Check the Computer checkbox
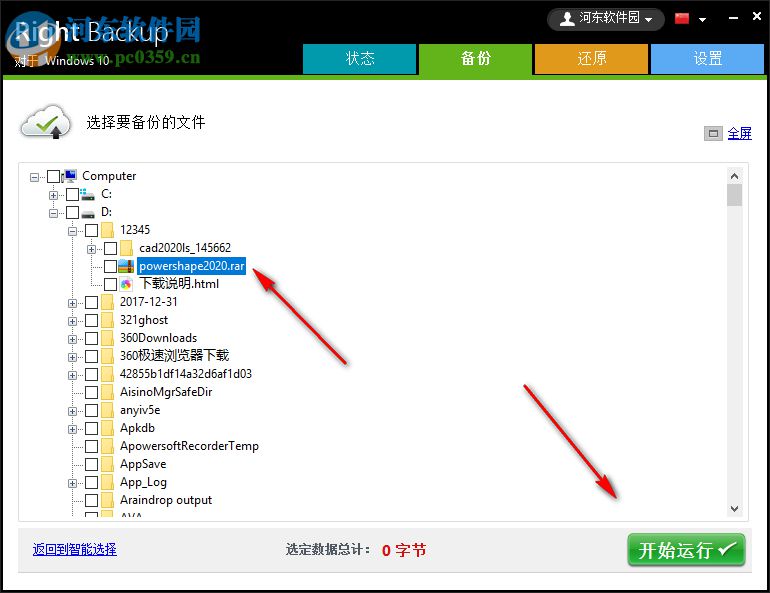Viewport: 770px width, 593px height. point(53,176)
